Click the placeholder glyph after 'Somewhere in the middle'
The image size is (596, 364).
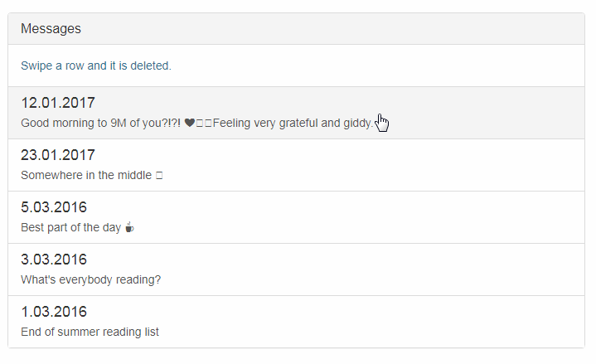[x=159, y=176]
